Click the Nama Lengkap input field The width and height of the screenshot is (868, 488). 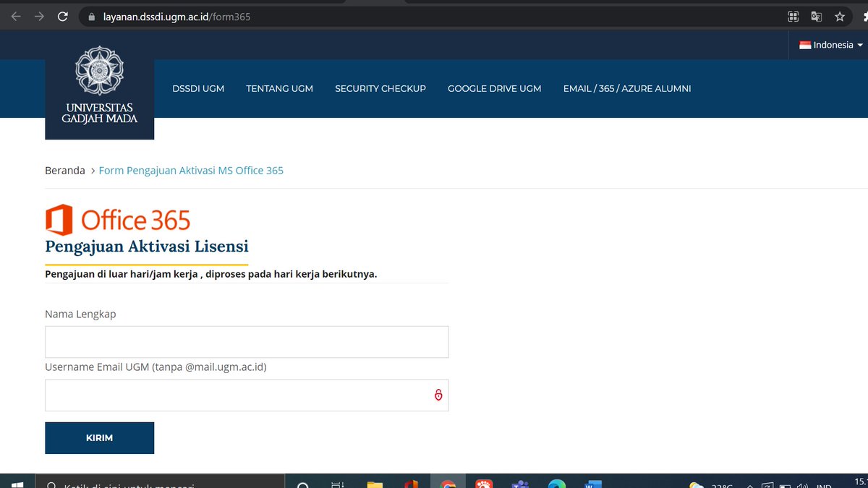tap(247, 342)
